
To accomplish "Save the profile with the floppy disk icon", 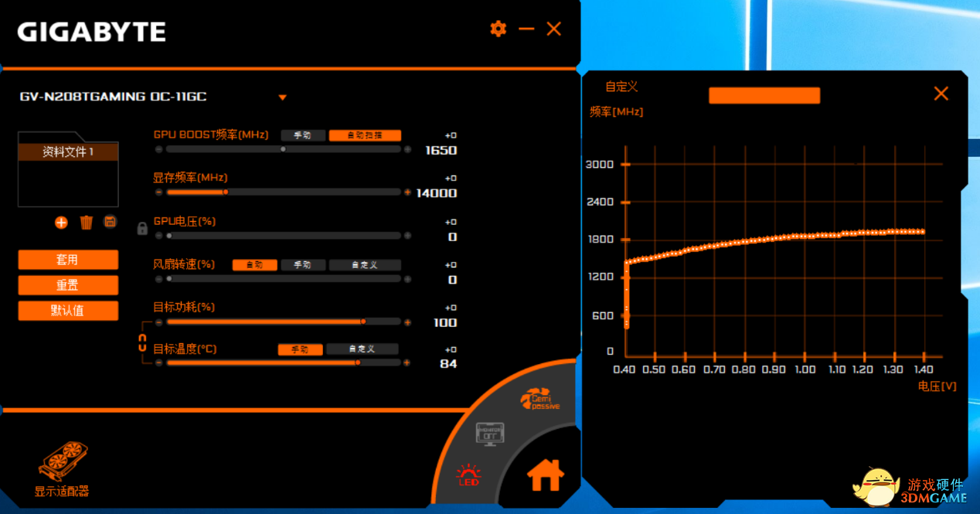I will coord(111,222).
